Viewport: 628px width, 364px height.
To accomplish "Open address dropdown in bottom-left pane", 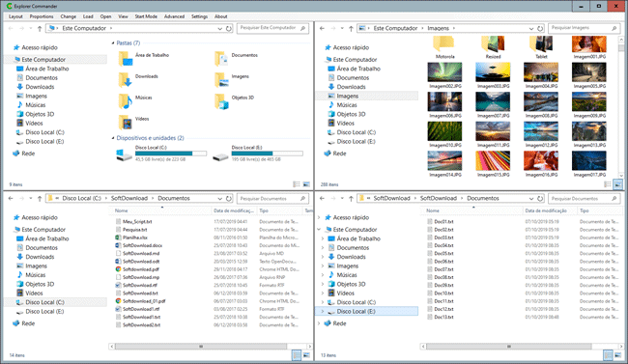I will point(220,198).
